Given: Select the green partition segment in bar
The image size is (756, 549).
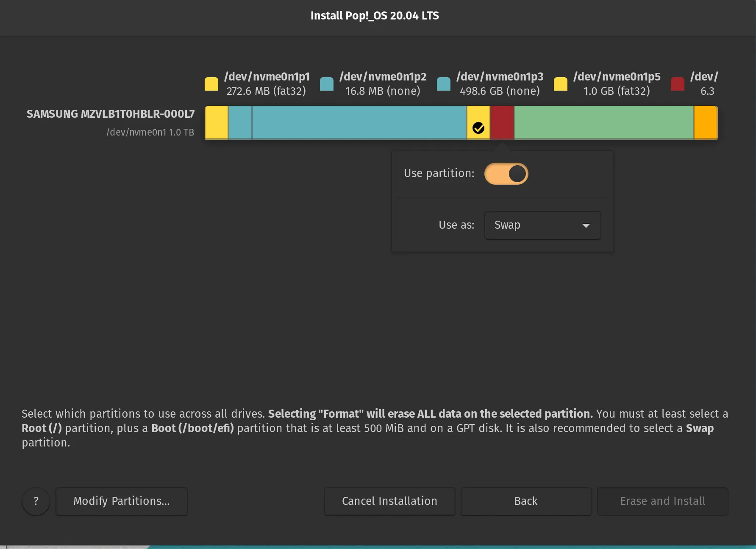Looking at the screenshot, I should click(603, 122).
